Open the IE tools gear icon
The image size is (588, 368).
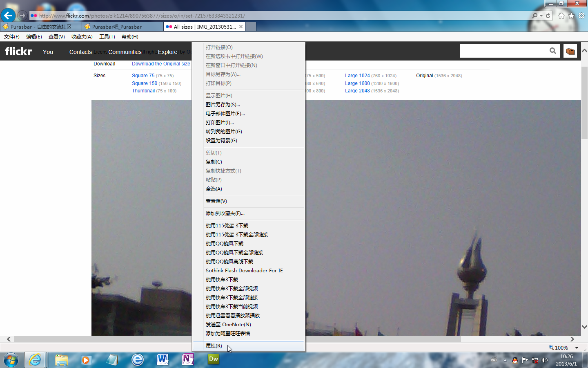click(x=581, y=16)
